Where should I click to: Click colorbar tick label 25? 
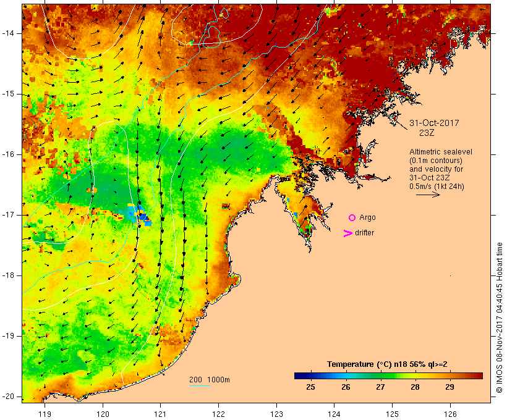(310, 387)
